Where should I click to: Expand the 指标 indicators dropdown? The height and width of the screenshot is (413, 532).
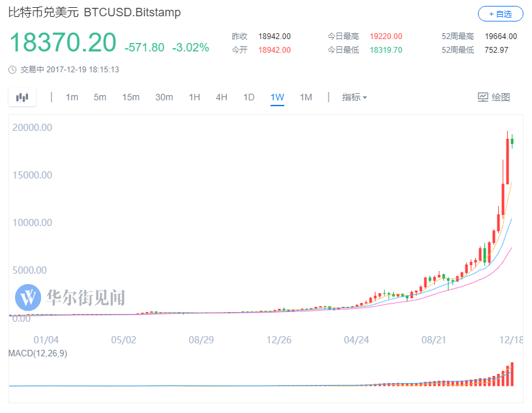[x=355, y=98]
